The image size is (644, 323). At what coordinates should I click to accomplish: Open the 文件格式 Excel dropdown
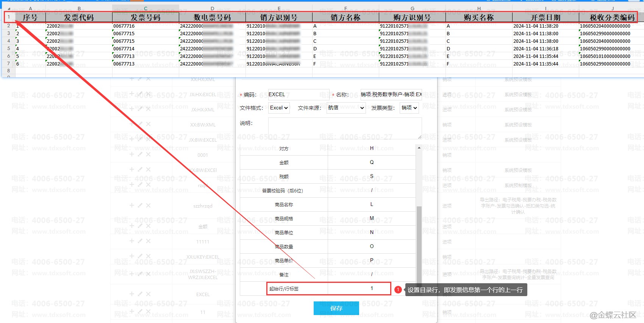279,108
